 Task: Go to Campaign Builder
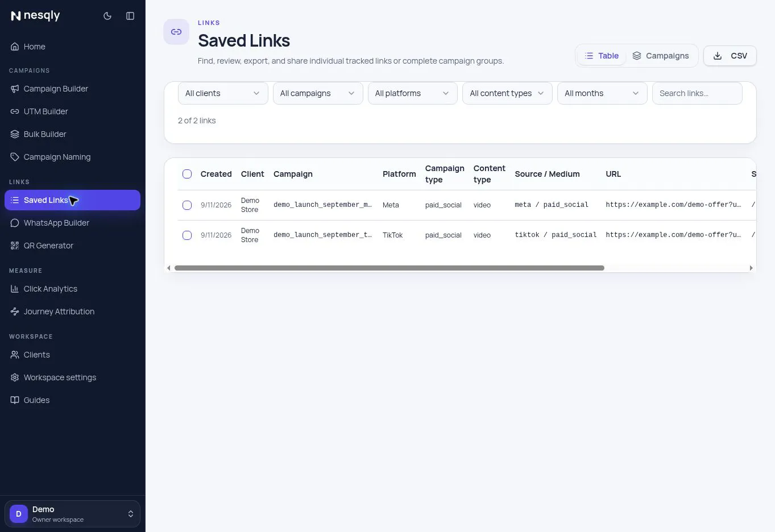[x=72, y=89]
